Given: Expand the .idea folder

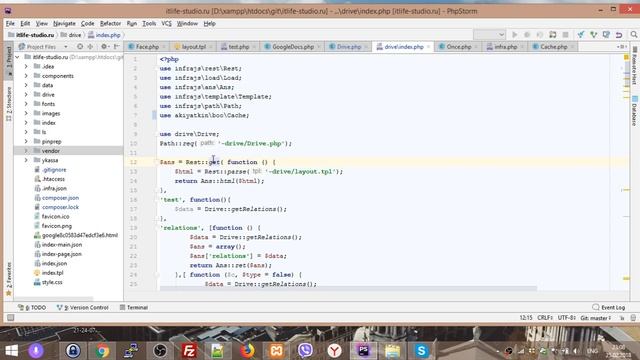Looking at the screenshot, I should [x=26, y=67].
